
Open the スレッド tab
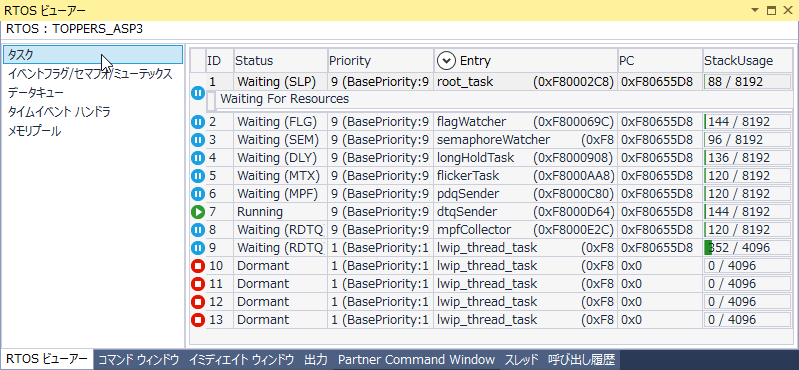coord(521,360)
